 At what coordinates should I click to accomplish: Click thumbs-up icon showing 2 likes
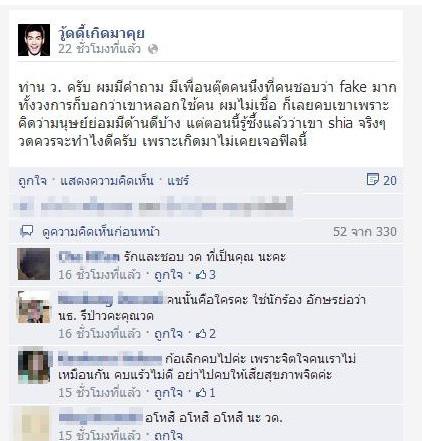click(201, 334)
